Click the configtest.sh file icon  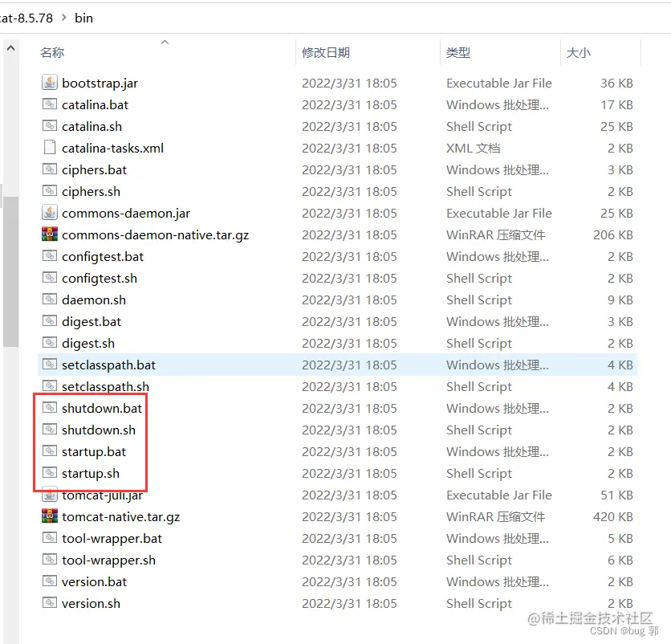[50, 278]
